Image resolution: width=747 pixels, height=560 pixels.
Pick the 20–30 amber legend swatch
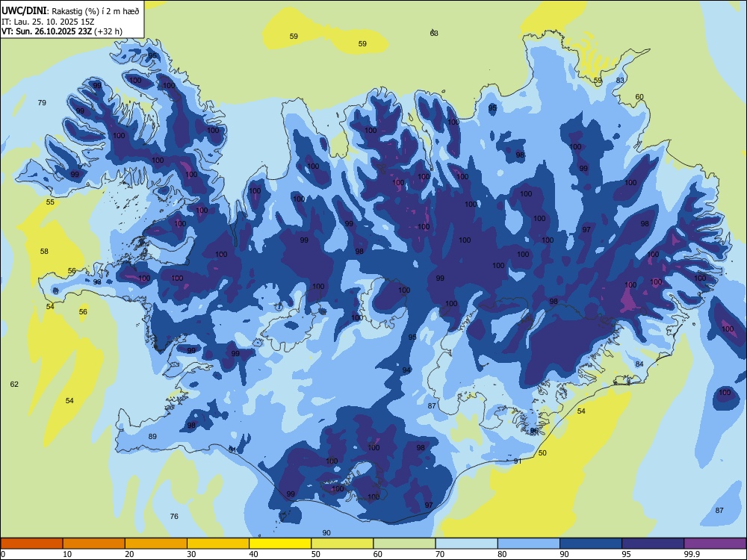156,544
